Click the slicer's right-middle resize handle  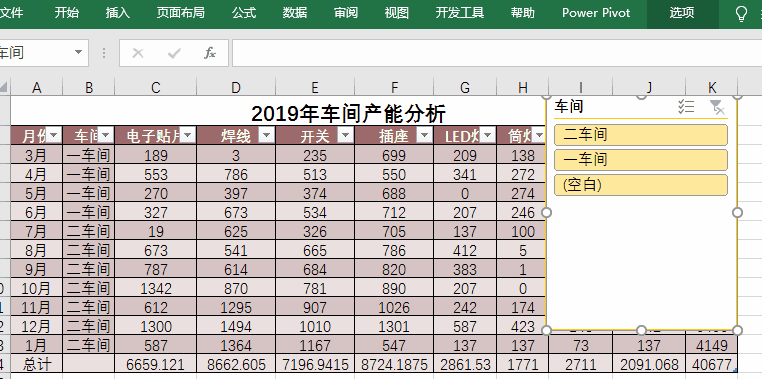tap(737, 212)
